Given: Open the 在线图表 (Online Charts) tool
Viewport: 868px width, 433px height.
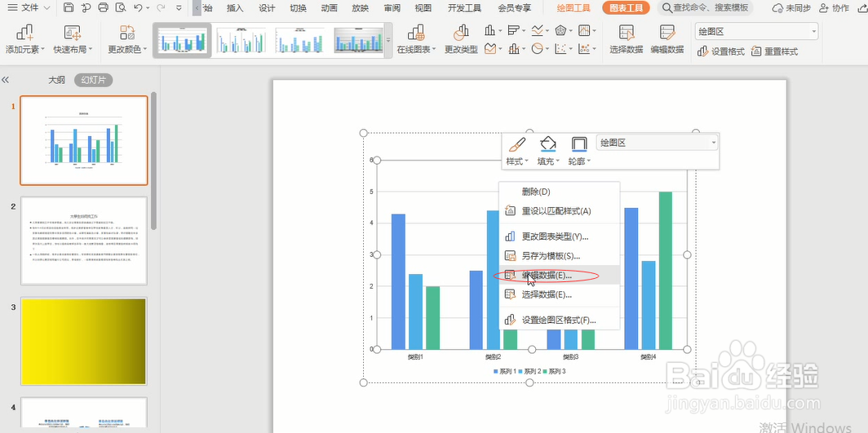Looking at the screenshot, I should (416, 39).
